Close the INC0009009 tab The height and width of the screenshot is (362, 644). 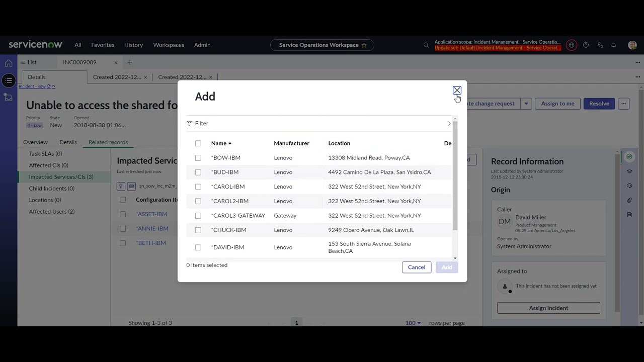(116, 63)
